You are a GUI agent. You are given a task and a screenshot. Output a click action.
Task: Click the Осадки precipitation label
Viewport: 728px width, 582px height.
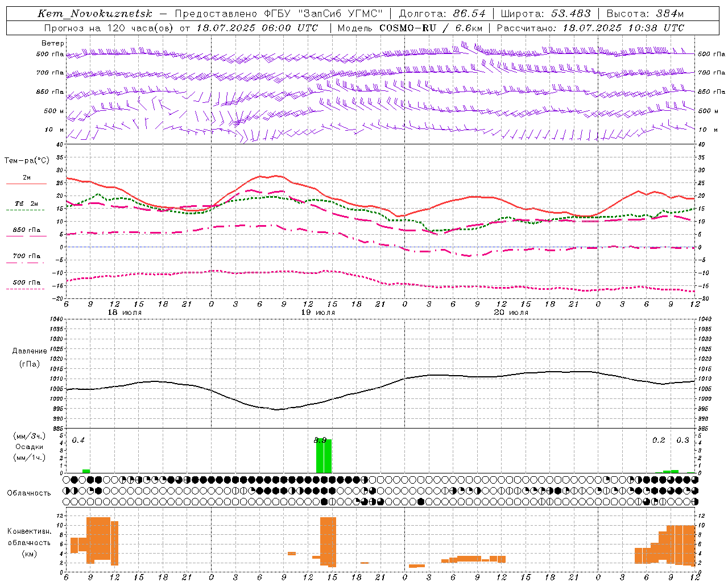[29, 447]
